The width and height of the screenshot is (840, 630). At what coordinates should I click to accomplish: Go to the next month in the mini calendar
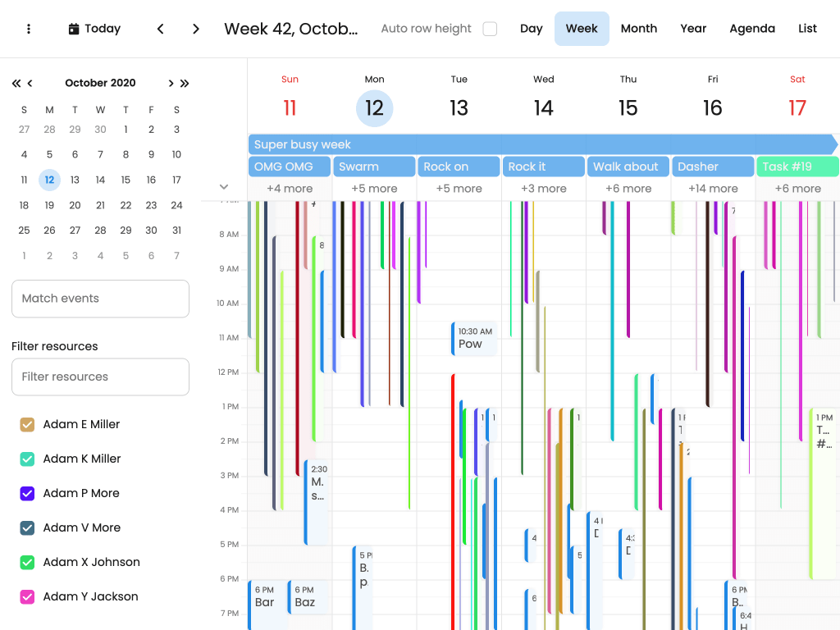pos(171,83)
